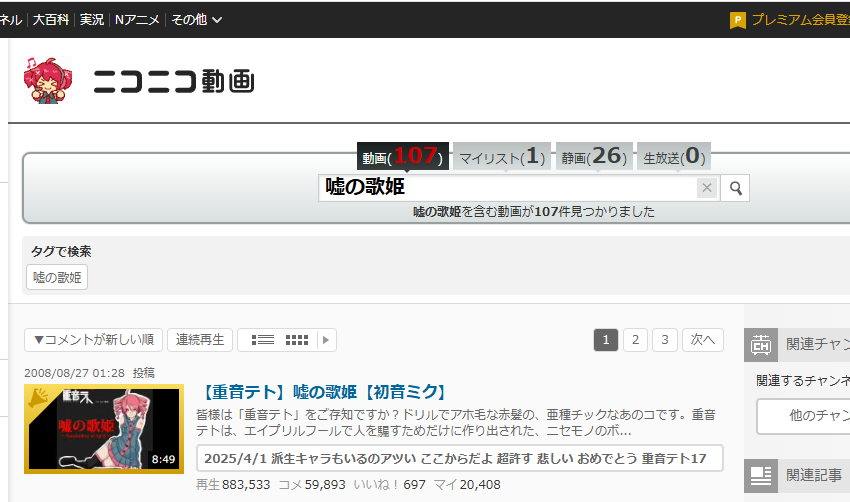Open the 嘘の歌姫 video thumbnail
Screen dimensions: 850x502
104,429
